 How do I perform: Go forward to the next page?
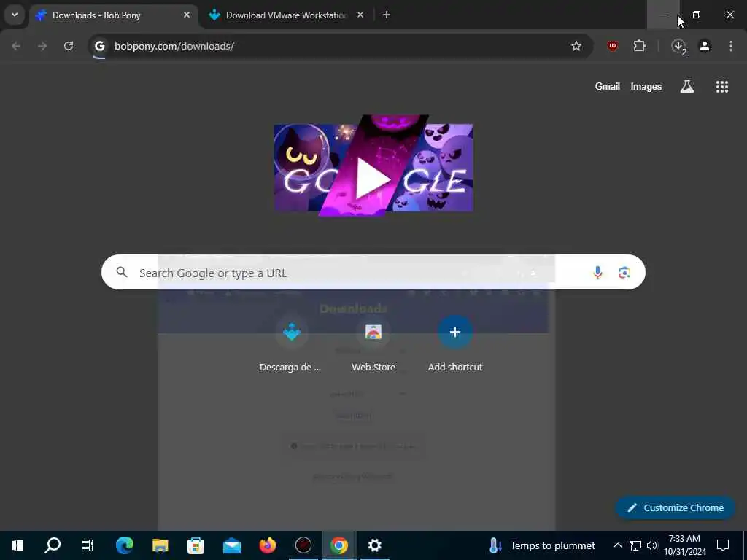42,46
